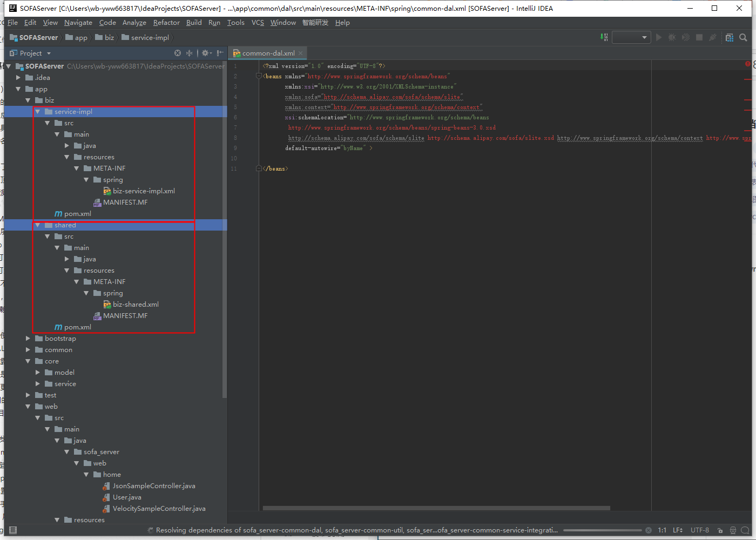Click the Hector inspector icon in status bar

tap(733, 530)
